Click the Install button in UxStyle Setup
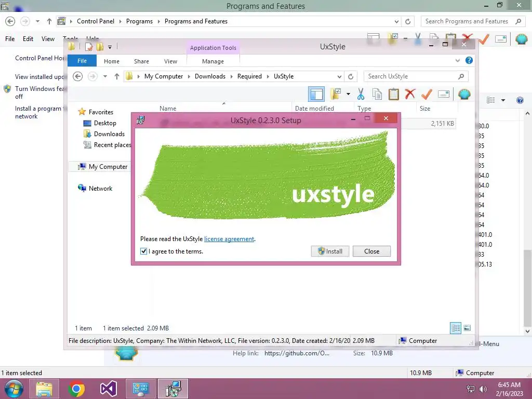 [x=330, y=251]
